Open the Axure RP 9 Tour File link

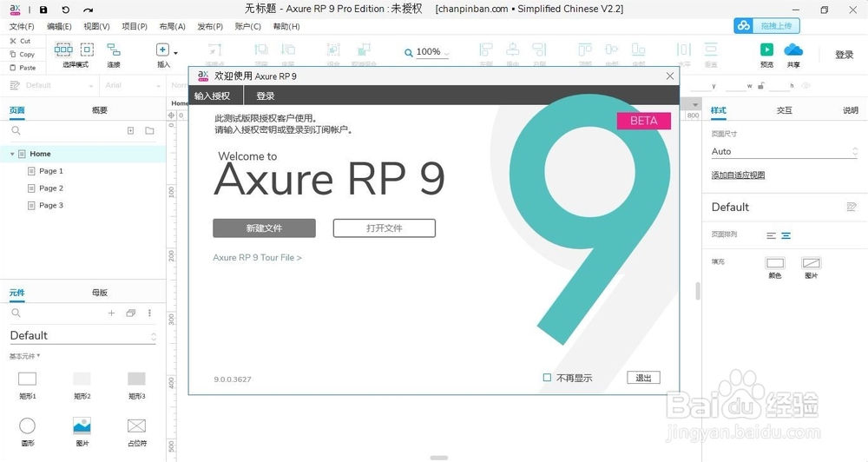pyautogui.click(x=258, y=258)
